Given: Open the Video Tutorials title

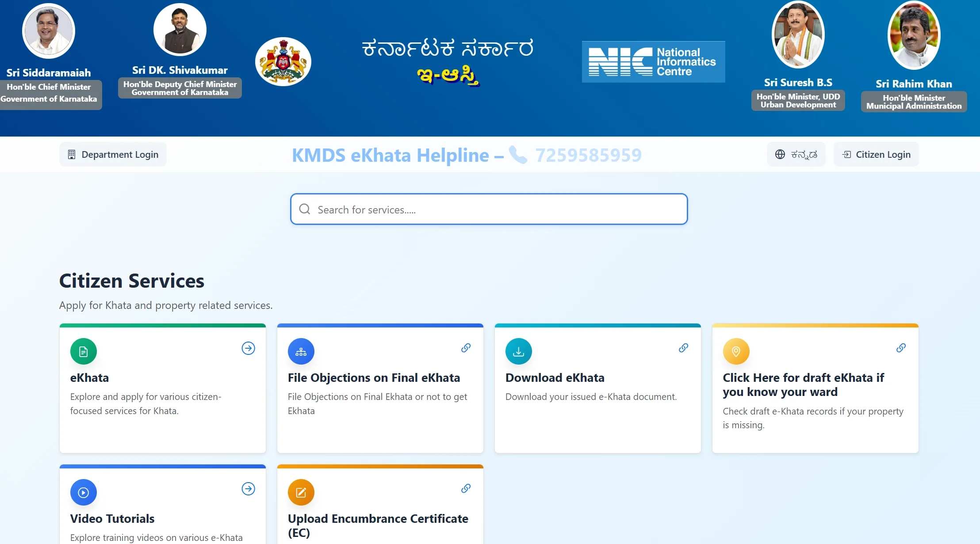Looking at the screenshot, I should (x=112, y=519).
